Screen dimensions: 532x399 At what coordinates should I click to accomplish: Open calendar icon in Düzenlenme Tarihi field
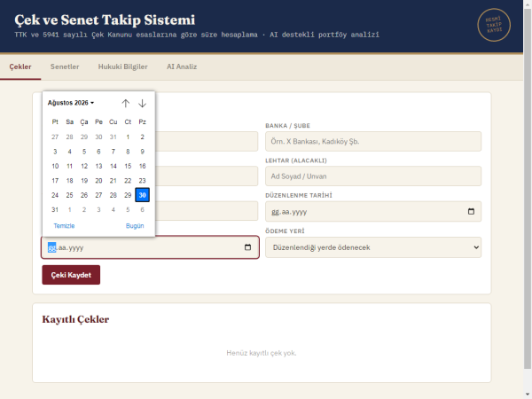471,211
